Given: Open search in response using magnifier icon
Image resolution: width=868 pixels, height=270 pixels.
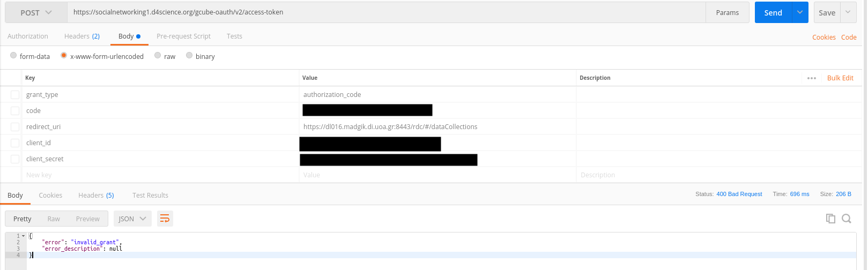Looking at the screenshot, I should click(x=847, y=219).
